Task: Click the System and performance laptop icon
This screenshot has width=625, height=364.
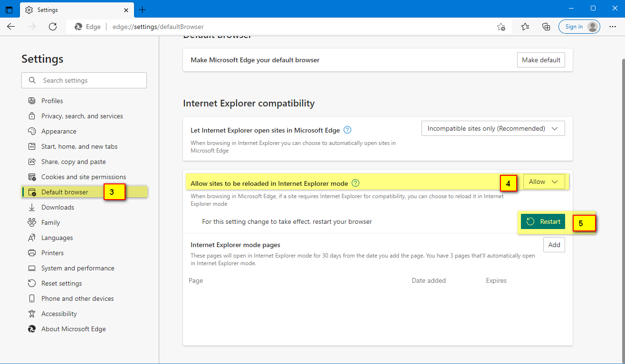Action: (32, 268)
